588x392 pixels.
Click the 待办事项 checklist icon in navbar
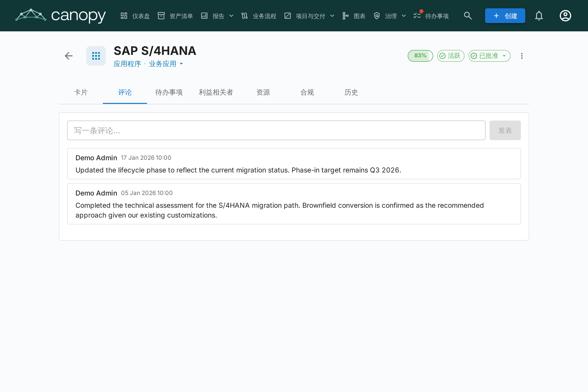(x=417, y=16)
